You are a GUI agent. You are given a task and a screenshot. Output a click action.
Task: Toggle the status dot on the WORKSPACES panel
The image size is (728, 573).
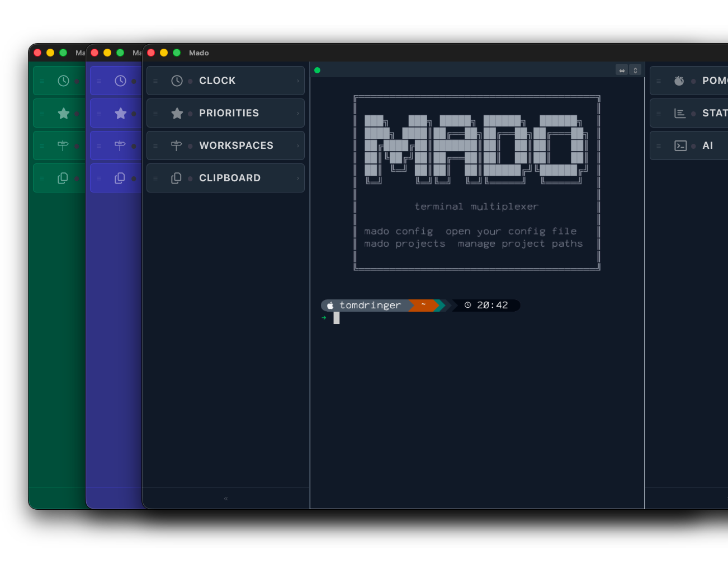(190, 146)
